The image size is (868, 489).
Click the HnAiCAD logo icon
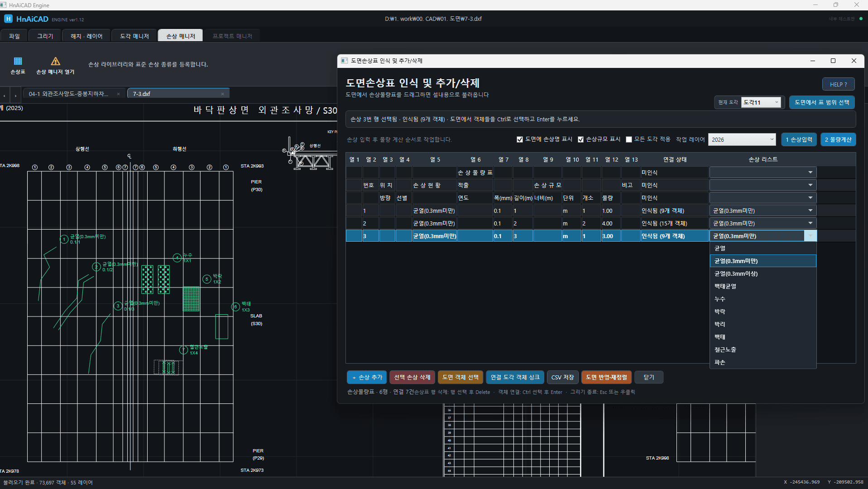(8, 19)
